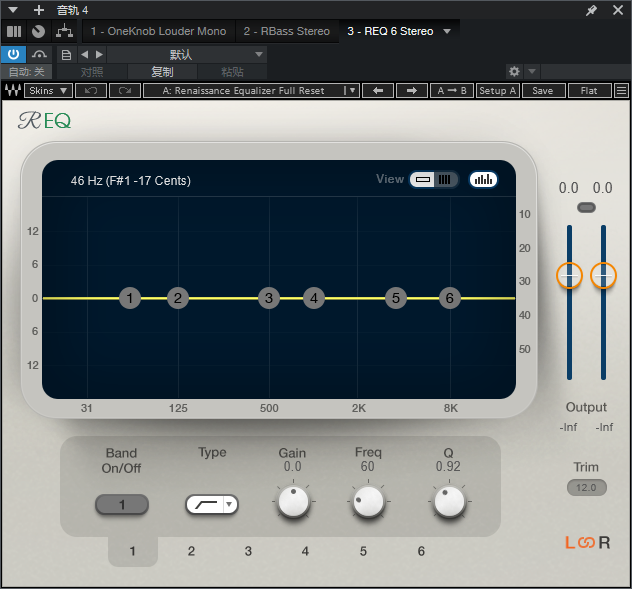
Task: Select band 4 node on EQ graph
Action: pyautogui.click(x=314, y=298)
